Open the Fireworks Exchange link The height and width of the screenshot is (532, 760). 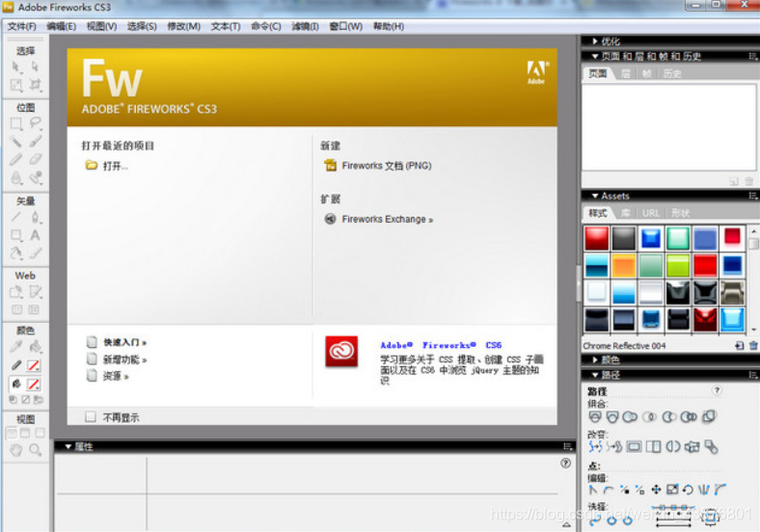(388, 220)
